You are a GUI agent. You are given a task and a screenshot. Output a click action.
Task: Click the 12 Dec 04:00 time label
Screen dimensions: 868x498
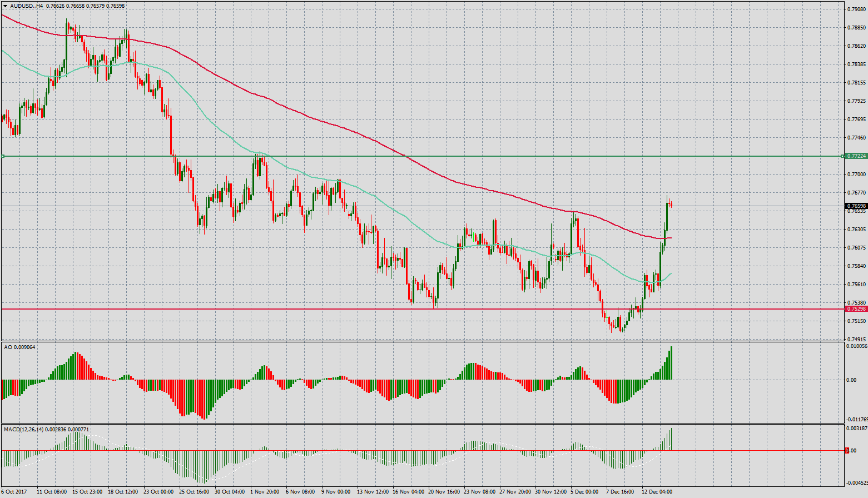tap(657, 492)
